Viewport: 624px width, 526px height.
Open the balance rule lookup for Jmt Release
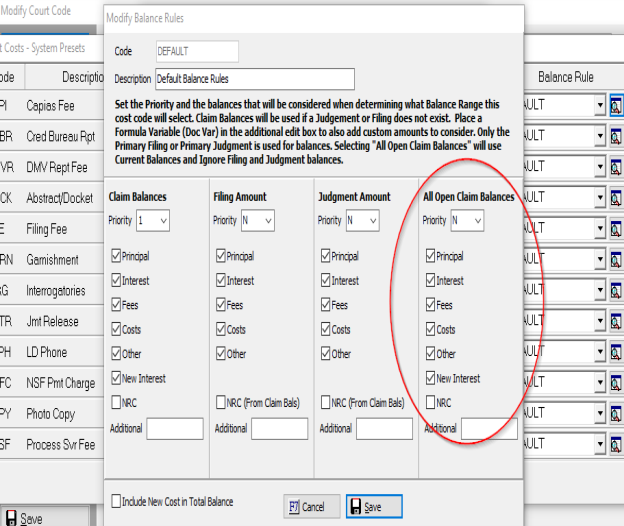(x=616, y=321)
